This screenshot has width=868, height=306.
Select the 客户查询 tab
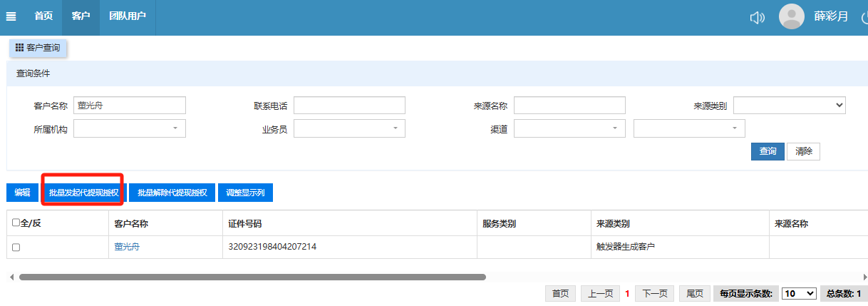coord(38,48)
